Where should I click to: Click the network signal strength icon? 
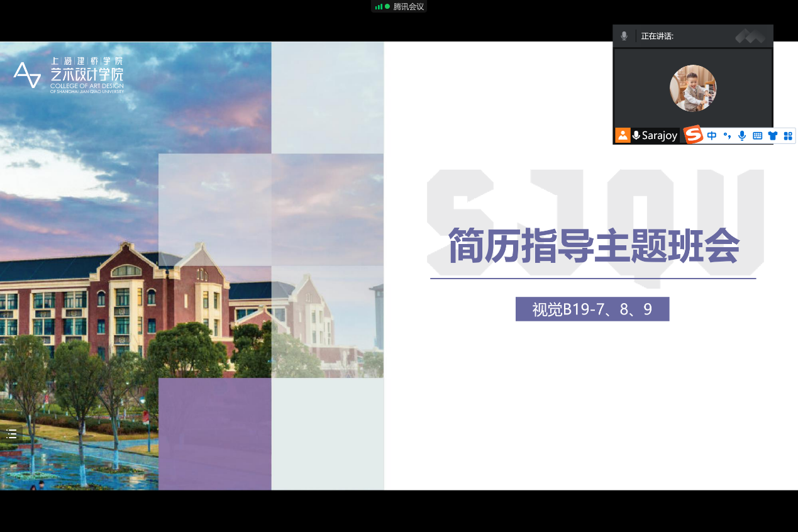(x=379, y=7)
